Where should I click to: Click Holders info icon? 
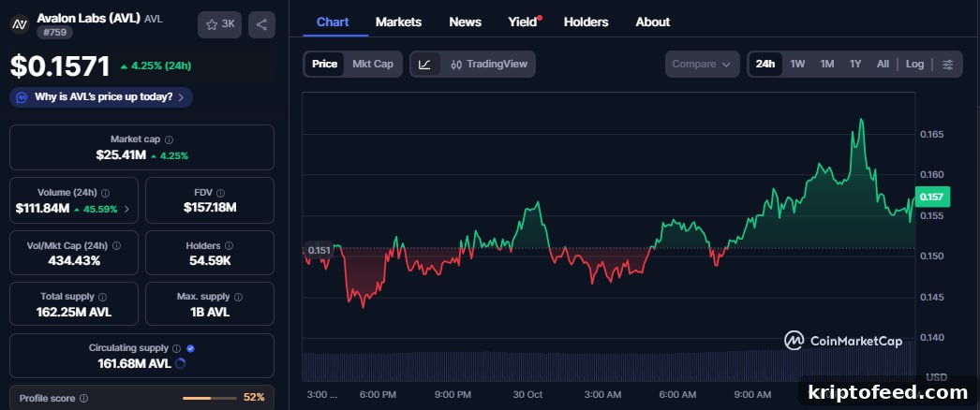(x=229, y=246)
